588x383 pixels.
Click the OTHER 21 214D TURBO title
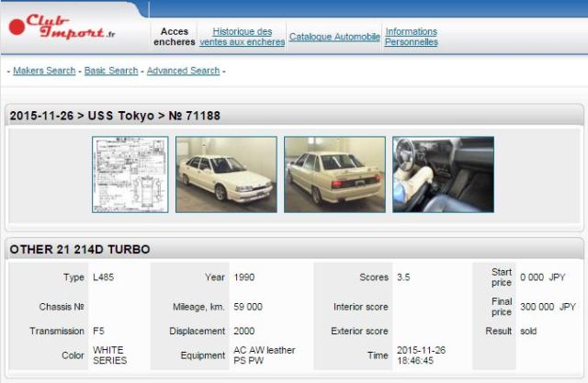click(x=80, y=249)
